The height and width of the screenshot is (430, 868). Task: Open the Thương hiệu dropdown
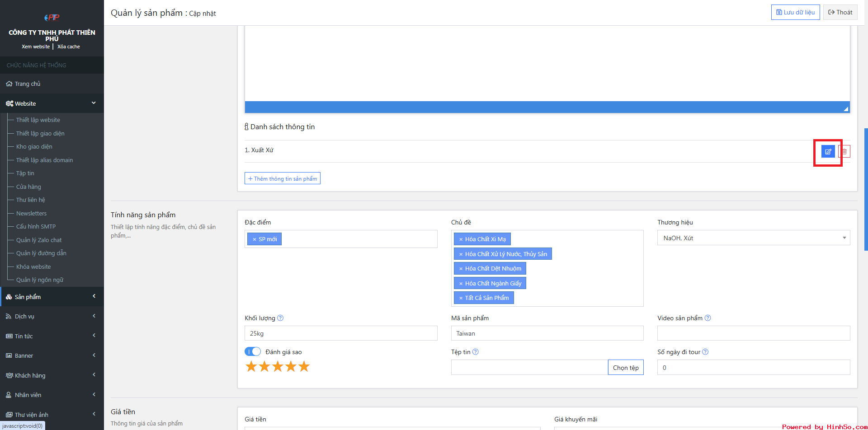coord(753,238)
